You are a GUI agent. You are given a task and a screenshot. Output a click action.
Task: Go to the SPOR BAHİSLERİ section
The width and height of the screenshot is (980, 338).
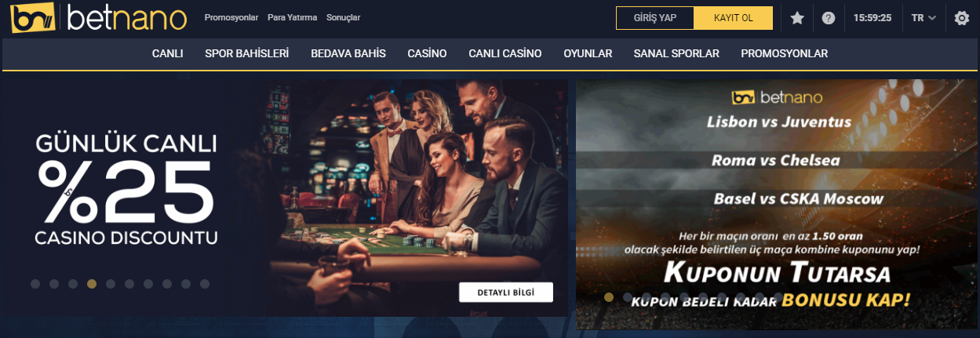246,53
